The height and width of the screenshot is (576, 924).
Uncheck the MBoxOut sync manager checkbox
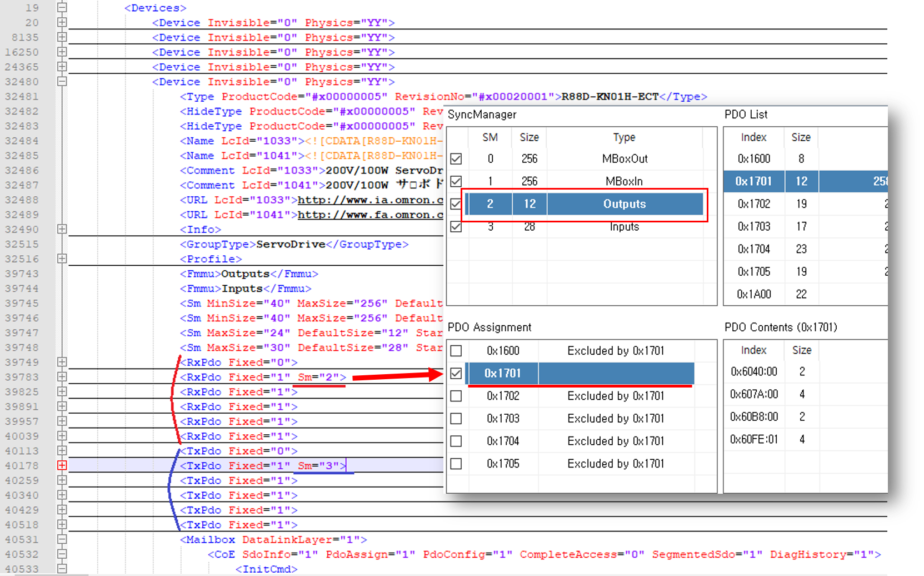point(456,159)
